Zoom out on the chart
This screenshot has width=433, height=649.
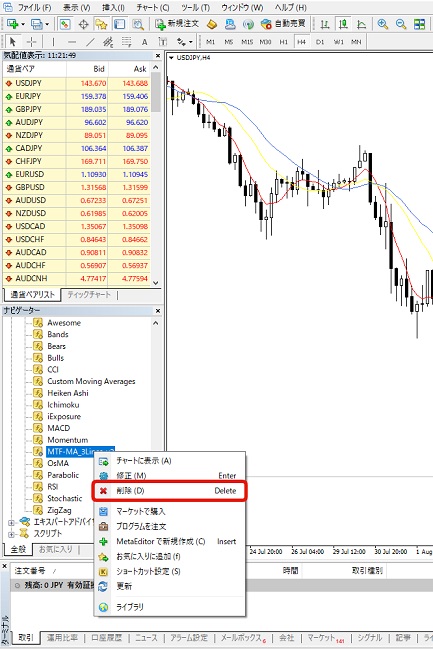click(401, 24)
